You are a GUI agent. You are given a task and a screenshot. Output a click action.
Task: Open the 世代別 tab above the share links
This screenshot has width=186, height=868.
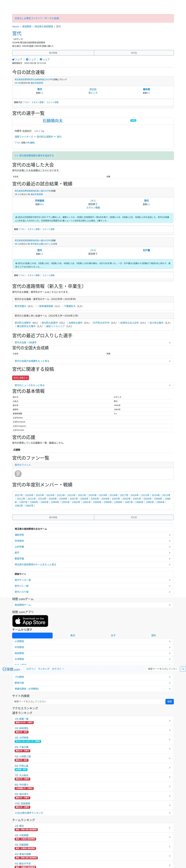(x=134, y=53)
